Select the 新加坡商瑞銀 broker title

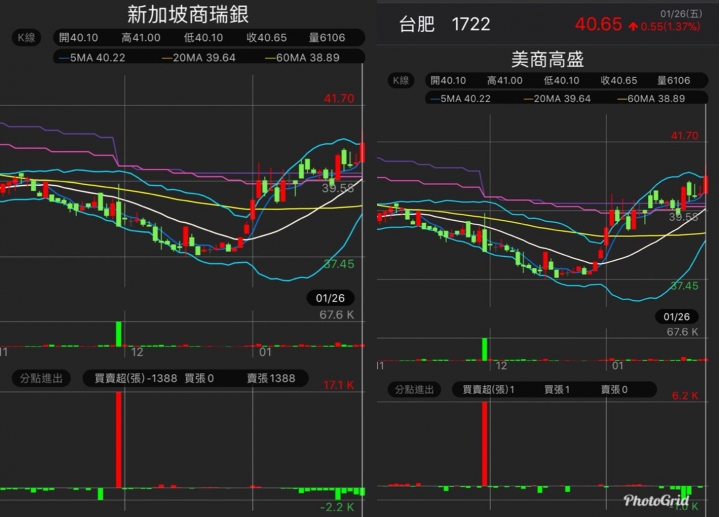point(188,15)
